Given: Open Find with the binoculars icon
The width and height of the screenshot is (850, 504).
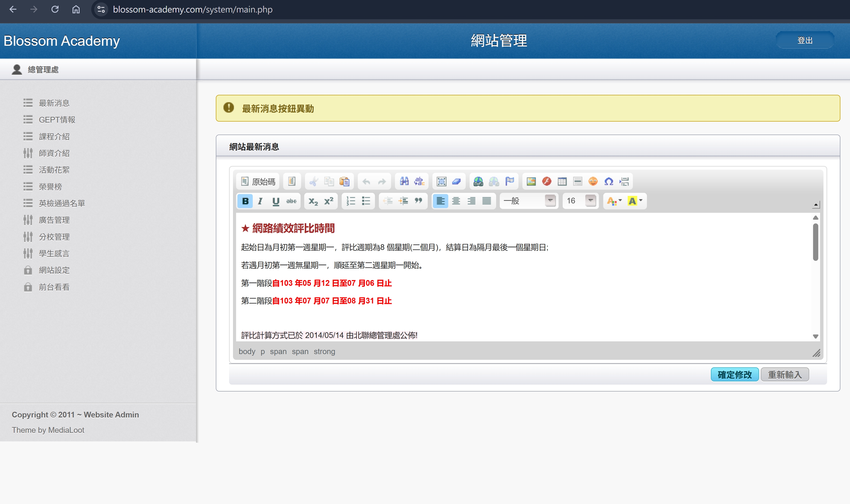Looking at the screenshot, I should [404, 182].
